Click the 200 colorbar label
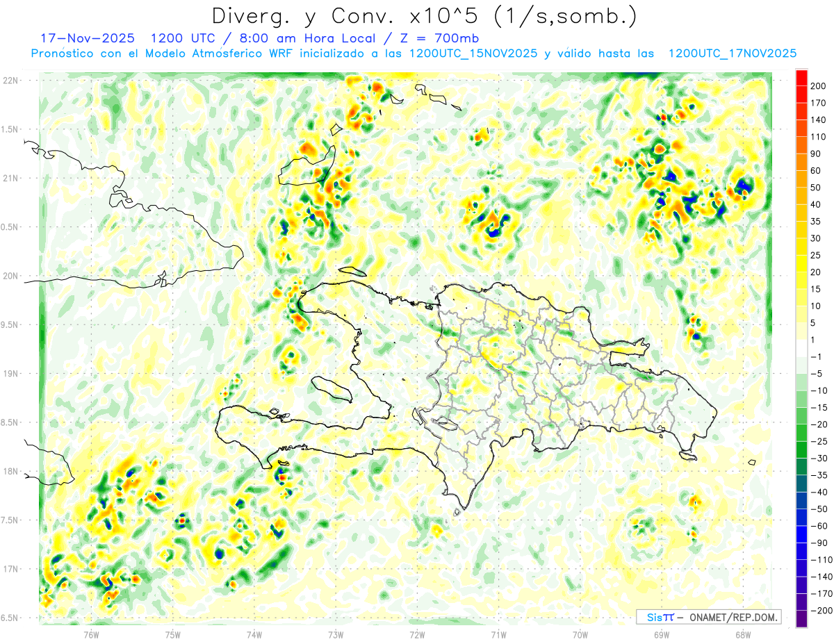 (x=819, y=86)
